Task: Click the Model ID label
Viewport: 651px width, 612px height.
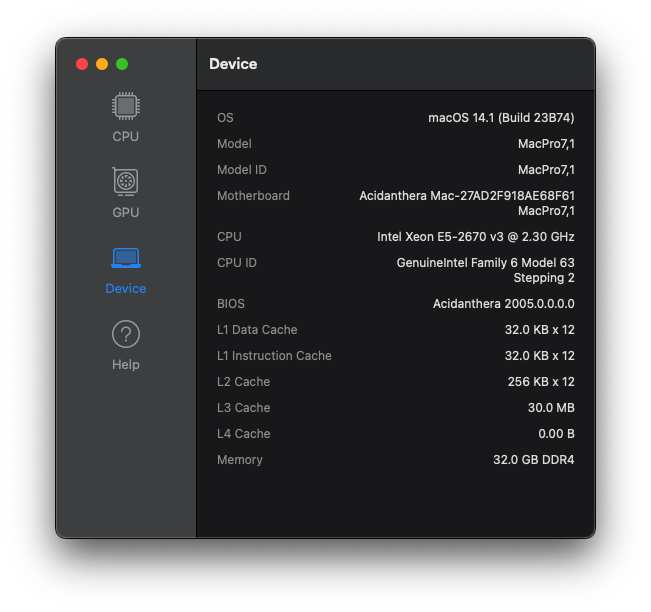Action: click(x=242, y=170)
